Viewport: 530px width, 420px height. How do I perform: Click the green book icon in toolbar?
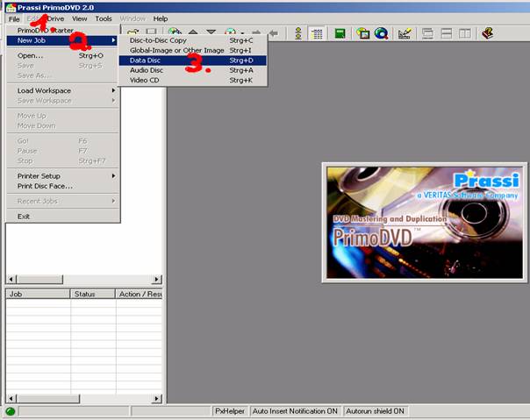(x=340, y=33)
